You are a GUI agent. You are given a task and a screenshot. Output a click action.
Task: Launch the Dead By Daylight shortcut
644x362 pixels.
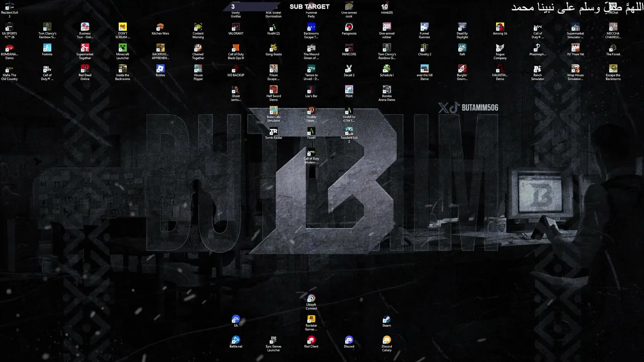(x=462, y=31)
